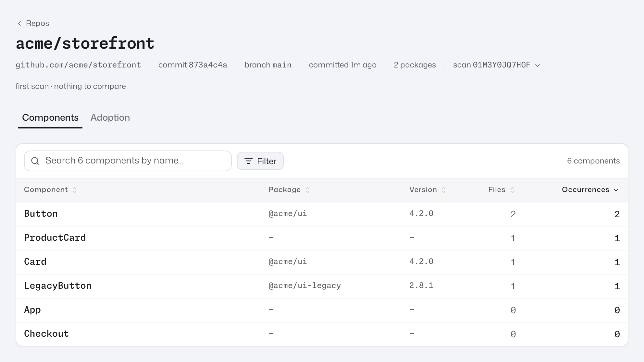Open the Filter button

point(260,161)
